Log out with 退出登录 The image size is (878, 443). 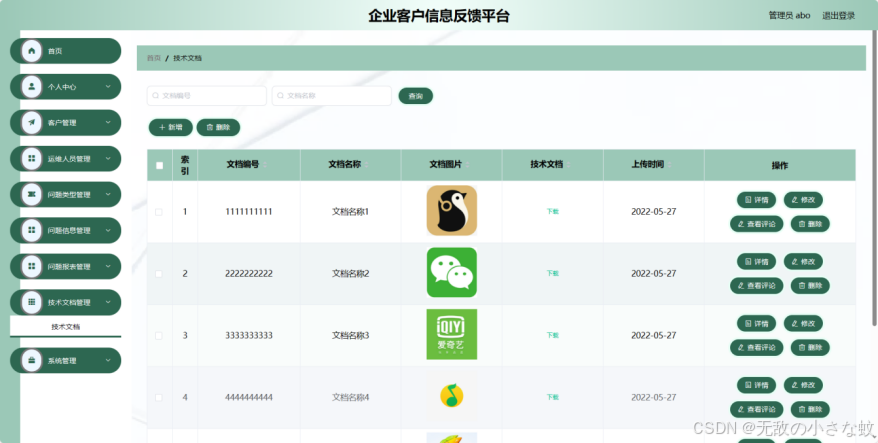(838, 15)
